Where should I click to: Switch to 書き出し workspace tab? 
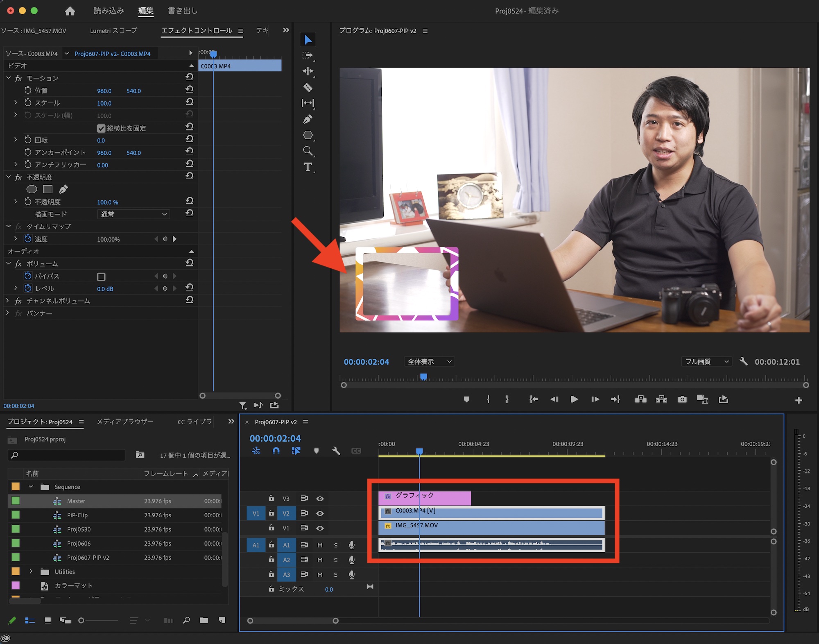(183, 11)
